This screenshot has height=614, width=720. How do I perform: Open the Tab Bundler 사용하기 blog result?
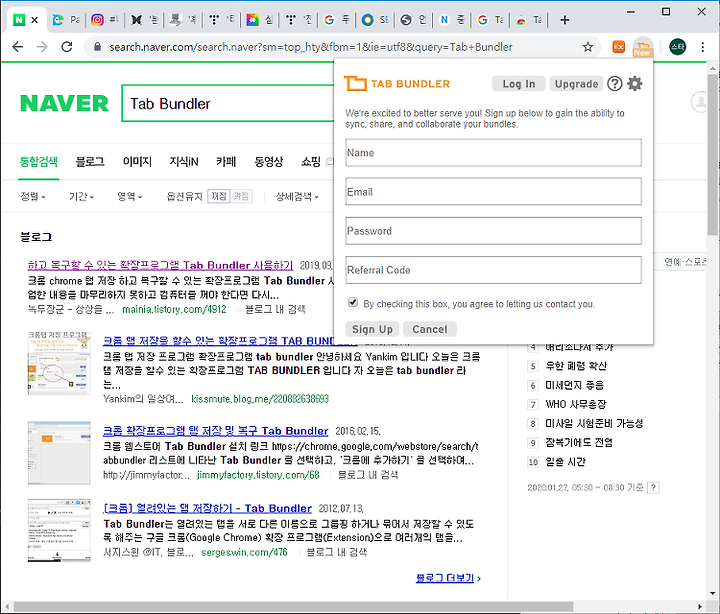coord(160,265)
